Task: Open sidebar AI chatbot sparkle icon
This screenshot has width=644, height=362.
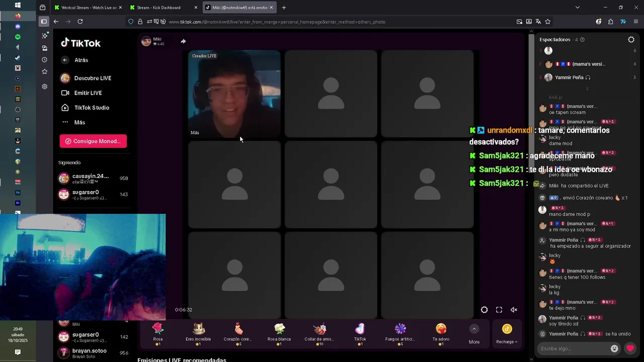Action: point(44,36)
